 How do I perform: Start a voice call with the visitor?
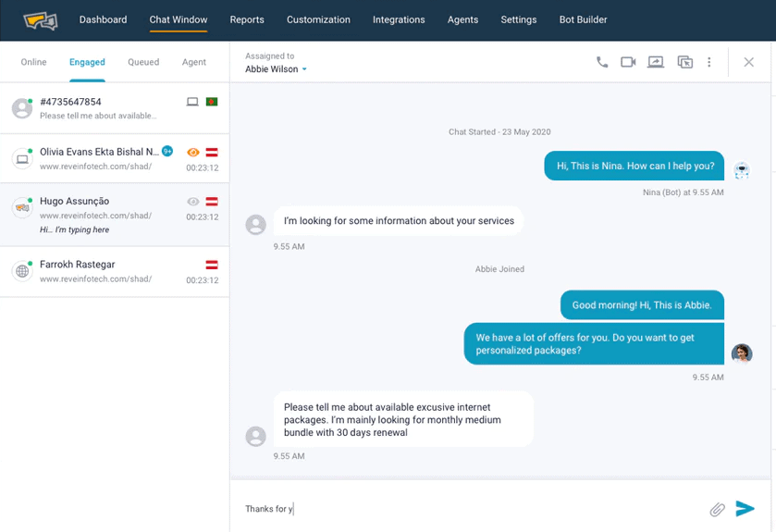tap(602, 62)
